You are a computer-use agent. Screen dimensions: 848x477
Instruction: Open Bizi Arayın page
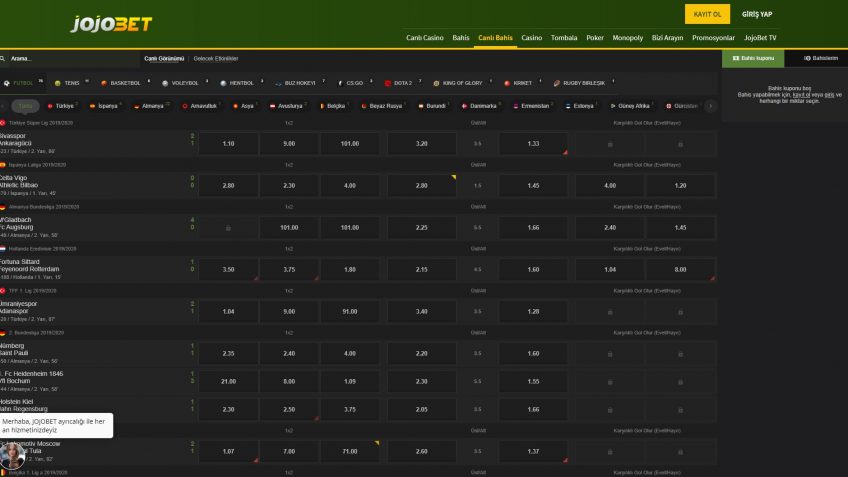click(667, 38)
